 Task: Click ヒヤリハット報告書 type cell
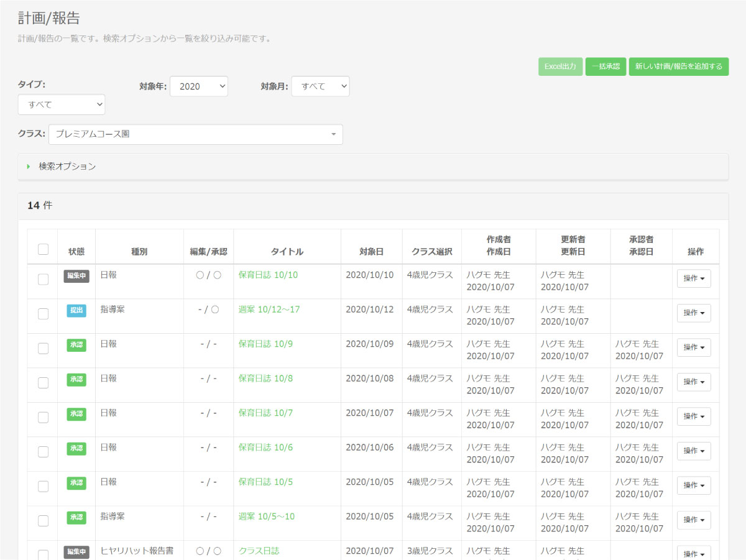(137, 551)
